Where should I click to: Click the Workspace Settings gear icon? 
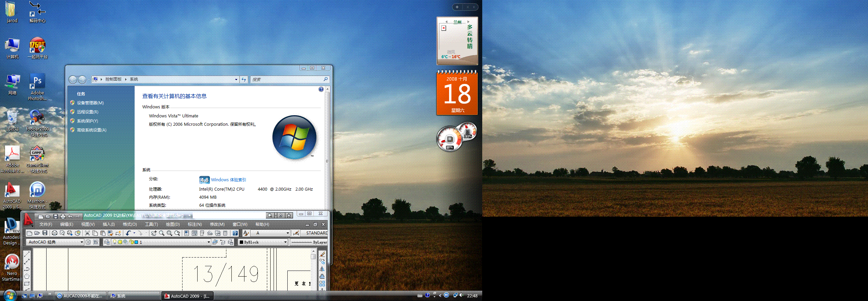88,242
